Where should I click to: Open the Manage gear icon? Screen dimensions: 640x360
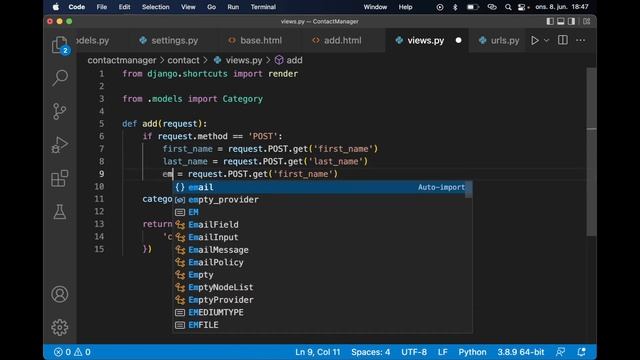[60, 327]
